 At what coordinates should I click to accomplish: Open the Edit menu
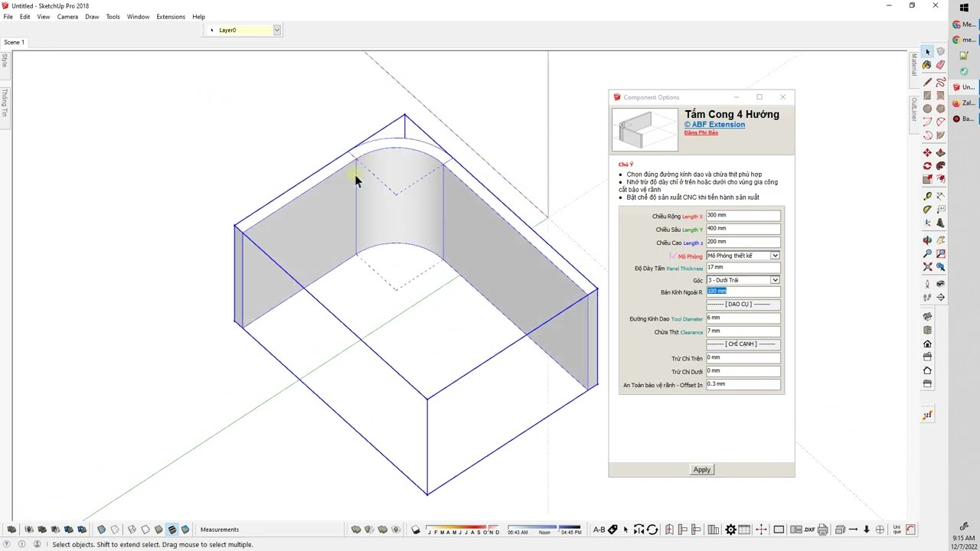pos(25,17)
